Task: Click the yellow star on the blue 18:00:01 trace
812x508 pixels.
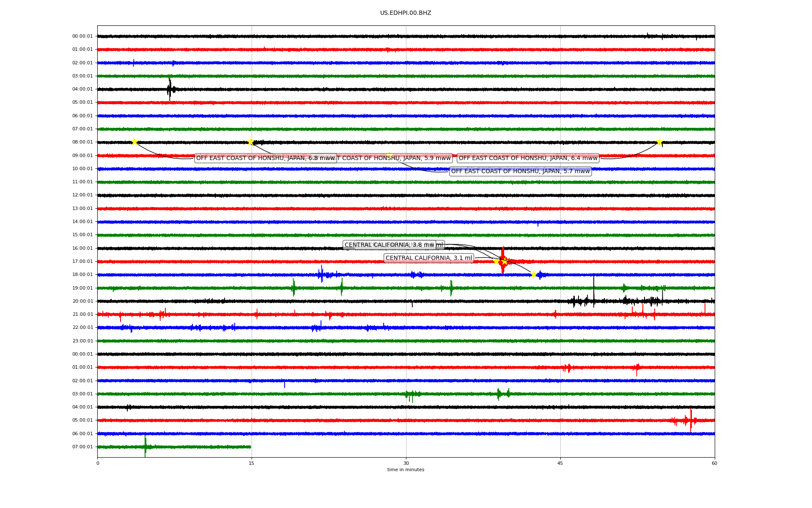Action: pyautogui.click(x=534, y=274)
